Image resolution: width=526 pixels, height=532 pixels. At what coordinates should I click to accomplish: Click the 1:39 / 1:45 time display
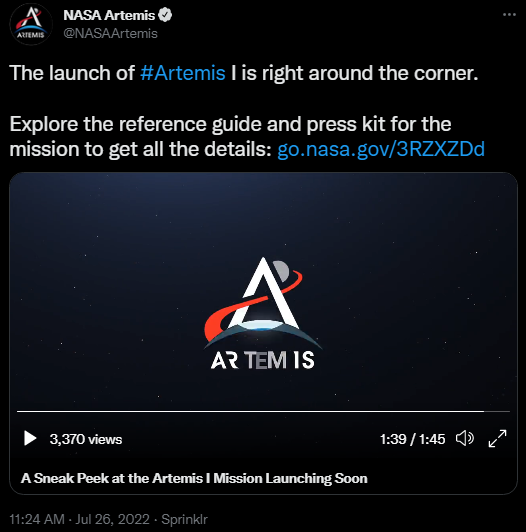tap(412, 439)
